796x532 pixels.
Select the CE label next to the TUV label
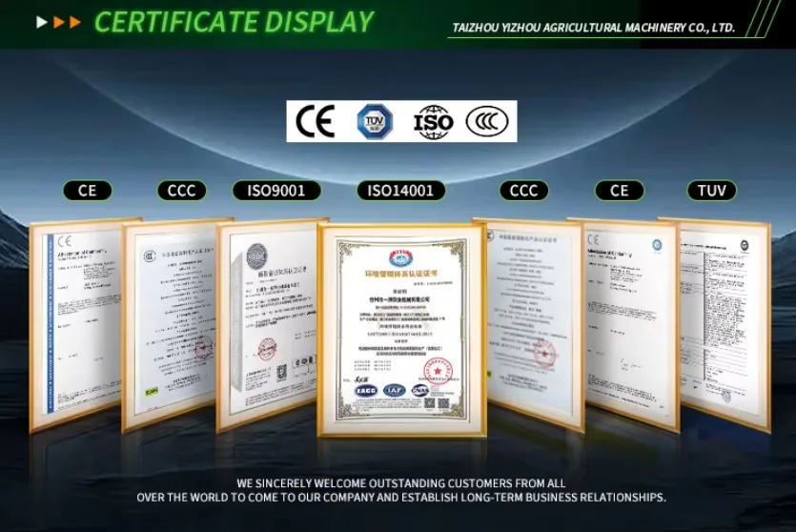[620, 191]
